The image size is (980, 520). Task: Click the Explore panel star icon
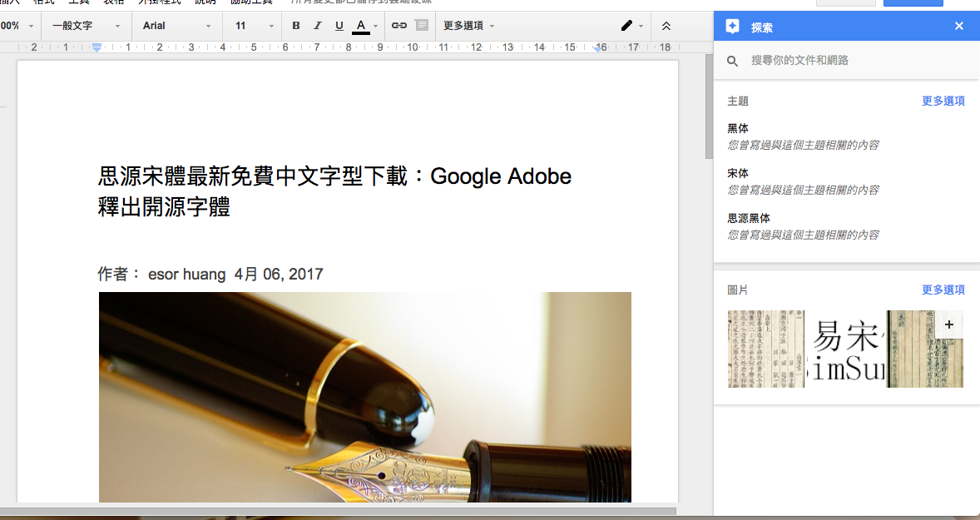[x=732, y=27]
